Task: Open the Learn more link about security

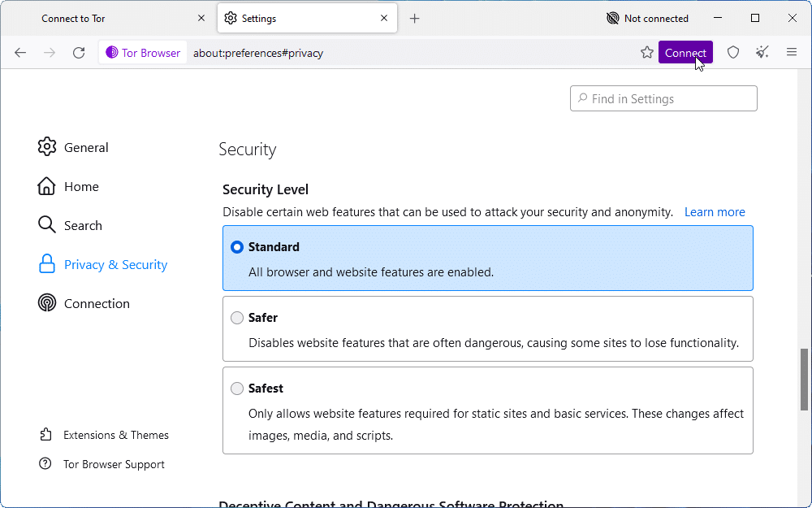Action: (x=714, y=211)
